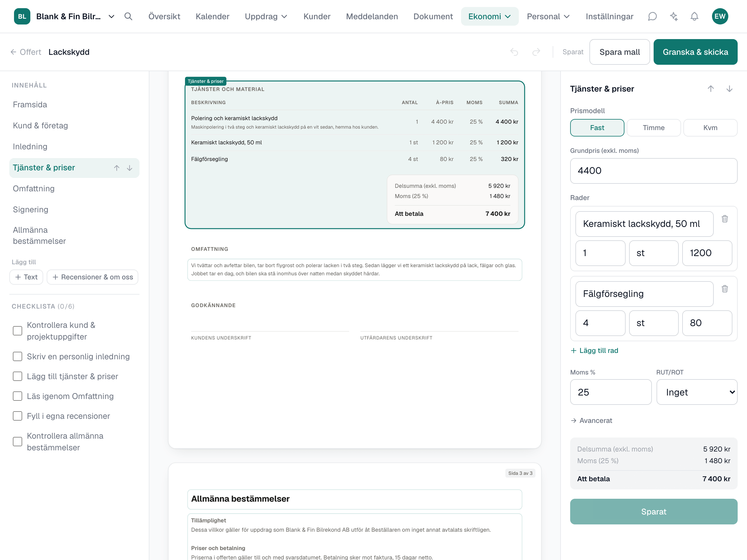Viewport: 747px width, 560px height.
Task: Open Kunder in top navigation
Action: click(x=317, y=16)
